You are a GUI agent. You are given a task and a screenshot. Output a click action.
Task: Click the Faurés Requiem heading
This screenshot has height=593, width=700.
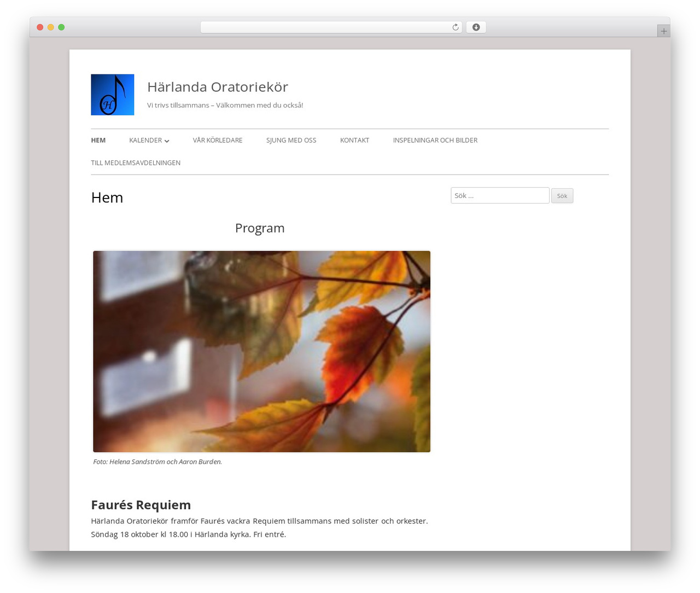141,505
